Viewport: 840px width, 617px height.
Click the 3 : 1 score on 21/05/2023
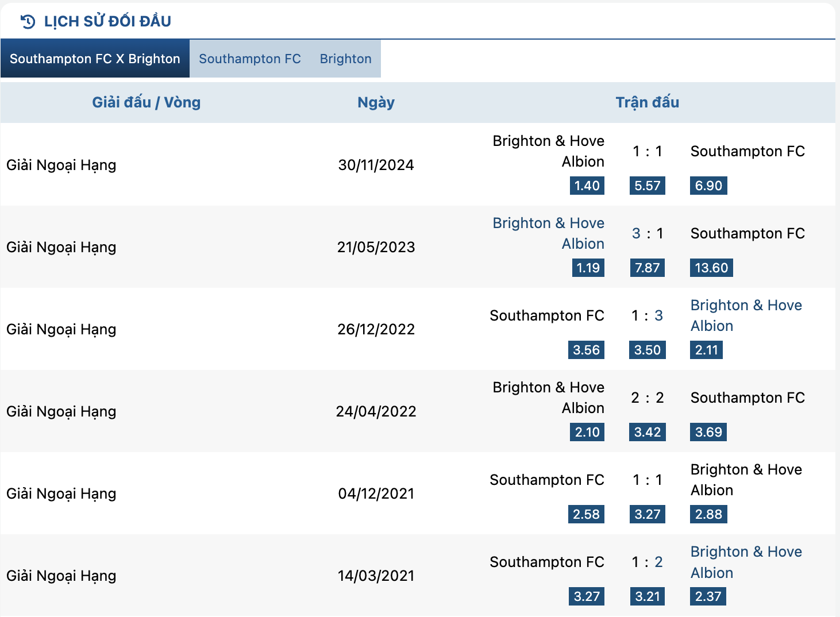tap(648, 233)
